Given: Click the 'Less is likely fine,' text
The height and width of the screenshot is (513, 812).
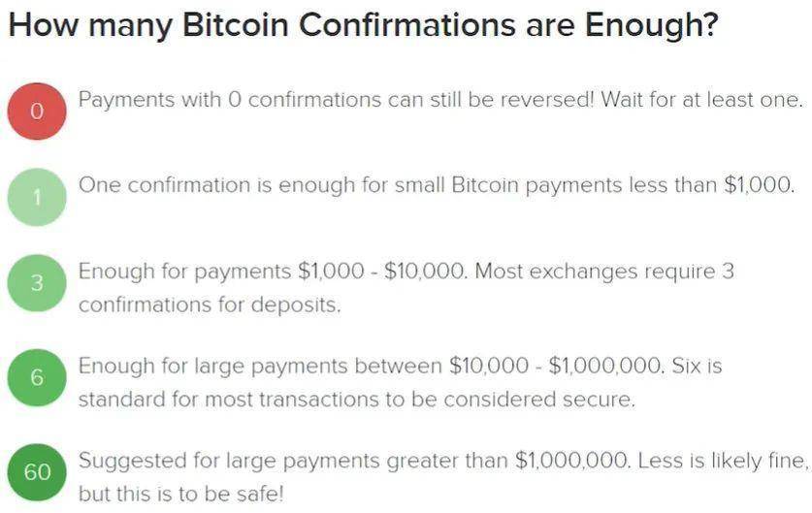Looking at the screenshot, I should pos(723,461).
